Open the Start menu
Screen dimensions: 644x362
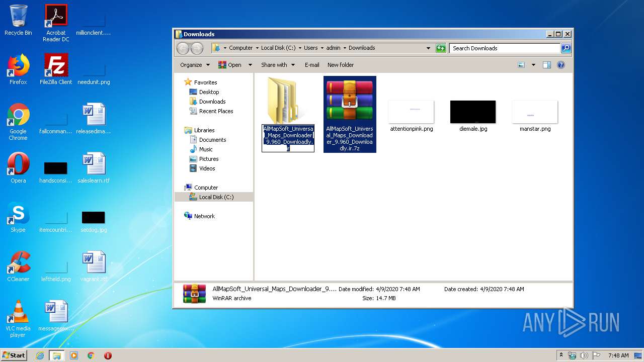click(14, 355)
